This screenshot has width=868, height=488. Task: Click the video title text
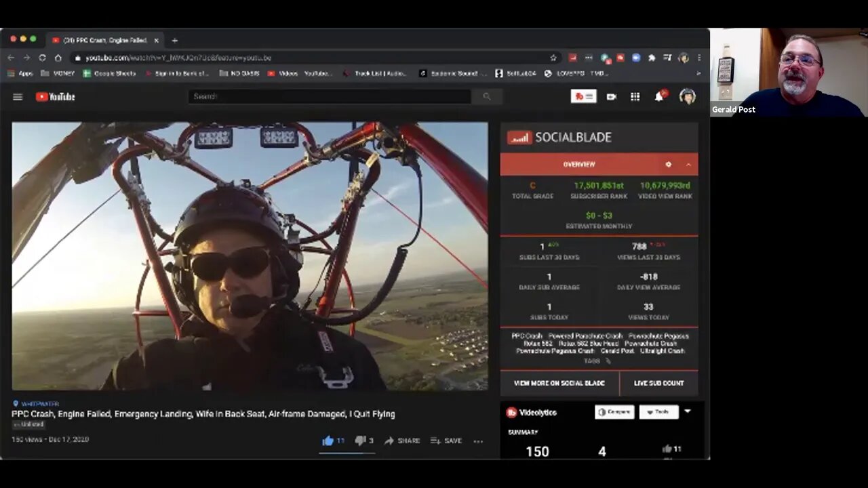pos(203,414)
